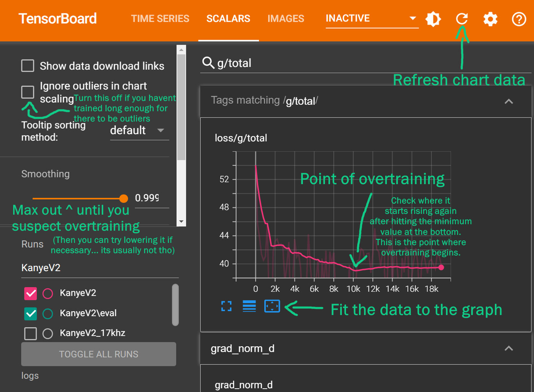Toggle logarithmic y-axis for the chart
534x392 pixels.
click(249, 306)
